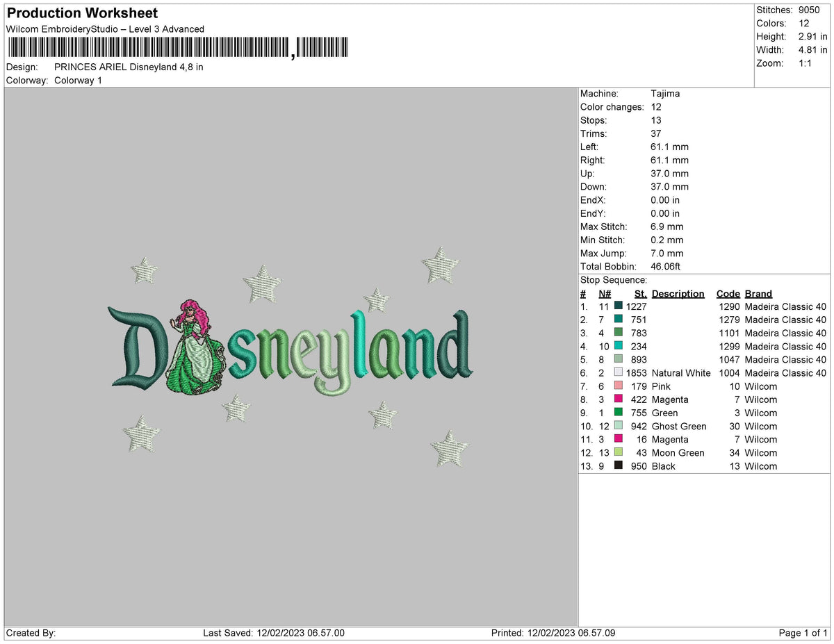Click the Colors value in the header

click(x=803, y=24)
